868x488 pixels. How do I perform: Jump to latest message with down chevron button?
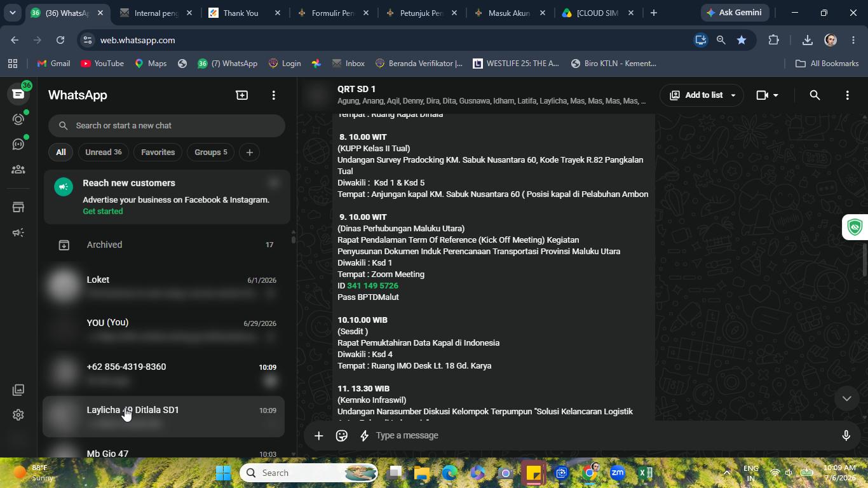pos(846,398)
